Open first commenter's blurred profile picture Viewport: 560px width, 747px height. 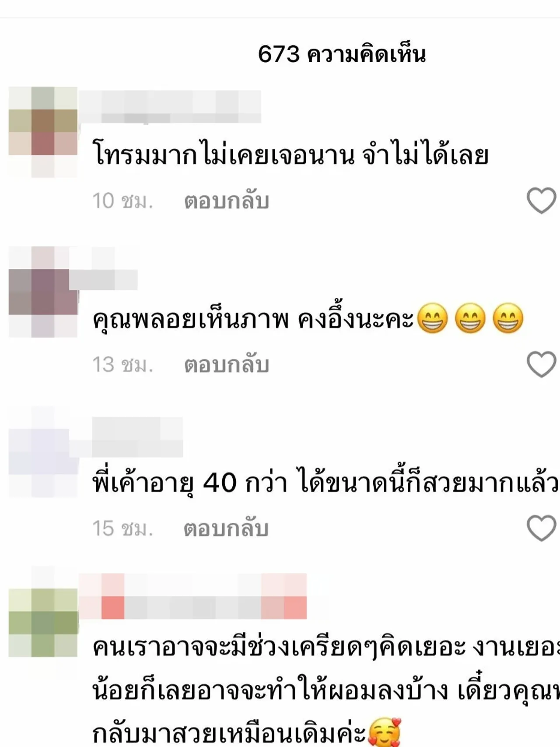pyautogui.click(x=43, y=132)
